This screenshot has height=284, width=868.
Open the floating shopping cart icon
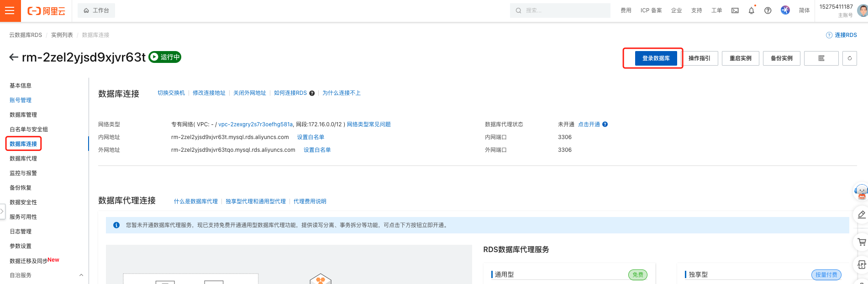coord(861,242)
